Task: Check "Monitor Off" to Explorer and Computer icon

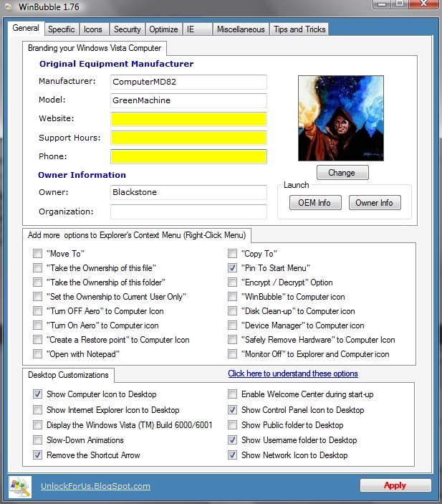Action: click(x=232, y=354)
